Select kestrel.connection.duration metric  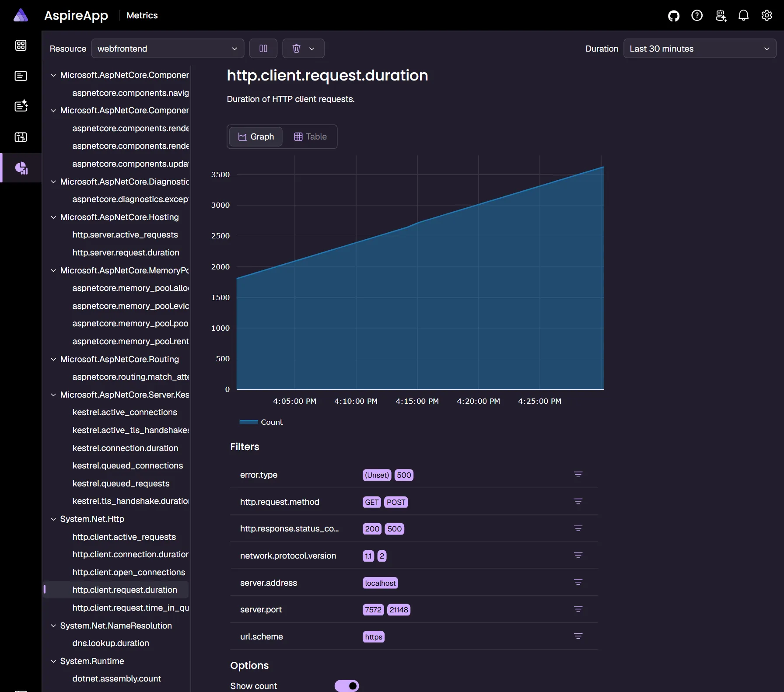125,448
